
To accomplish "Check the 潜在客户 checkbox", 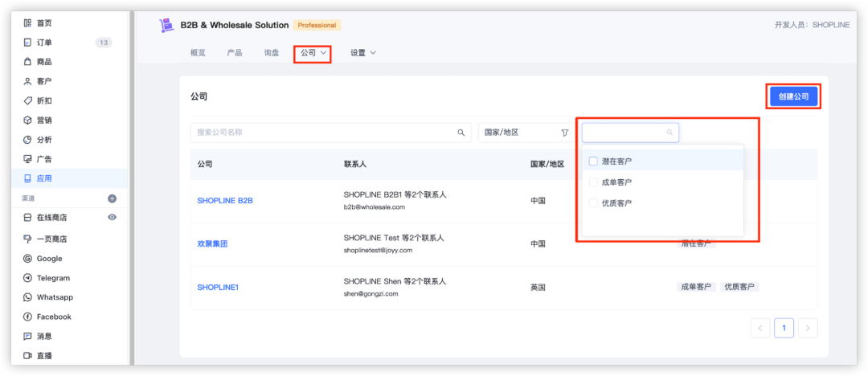I will click(593, 161).
